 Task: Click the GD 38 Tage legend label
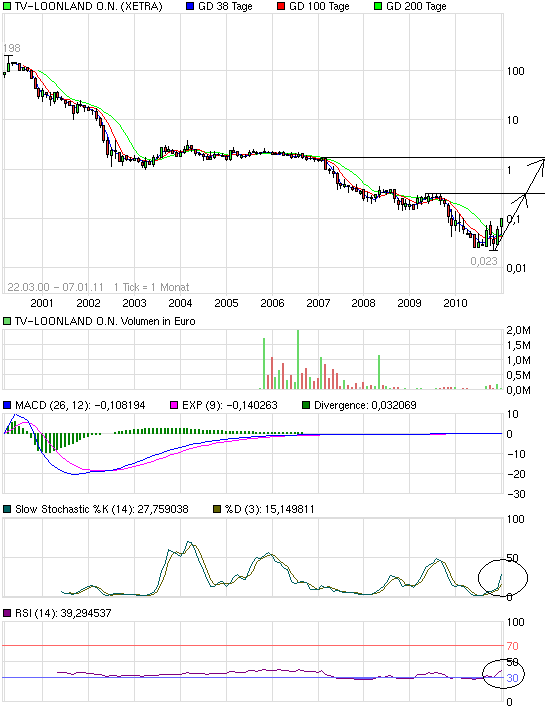pyautogui.click(x=225, y=6)
